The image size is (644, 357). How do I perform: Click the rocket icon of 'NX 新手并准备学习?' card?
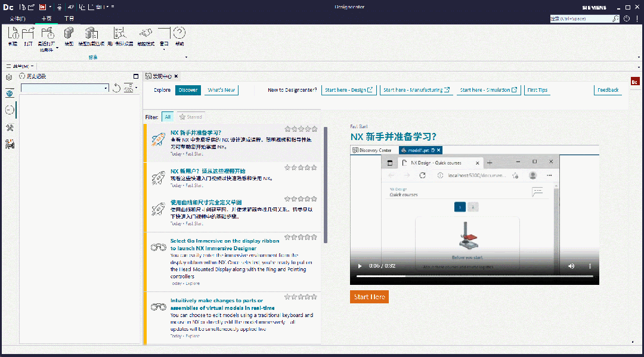(158, 140)
